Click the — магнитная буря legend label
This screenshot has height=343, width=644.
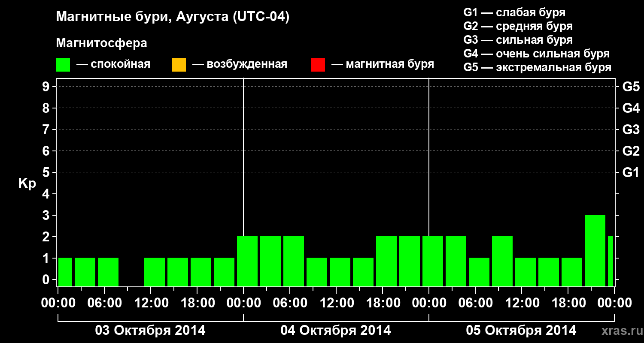(x=383, y=64)
